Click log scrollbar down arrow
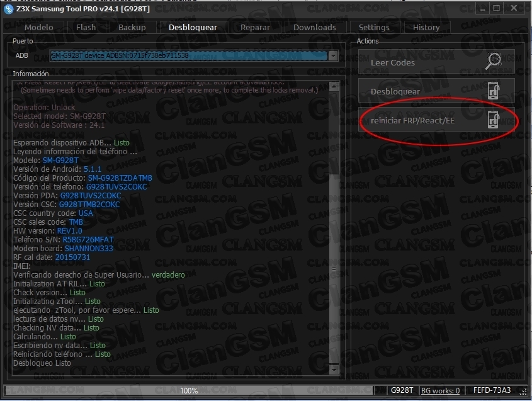 tap(334, 370)
